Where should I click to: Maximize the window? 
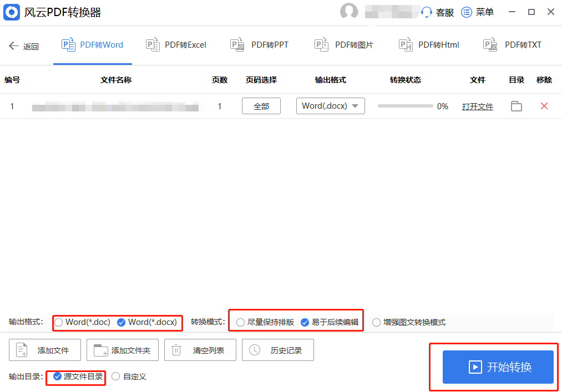click(531, 12)
